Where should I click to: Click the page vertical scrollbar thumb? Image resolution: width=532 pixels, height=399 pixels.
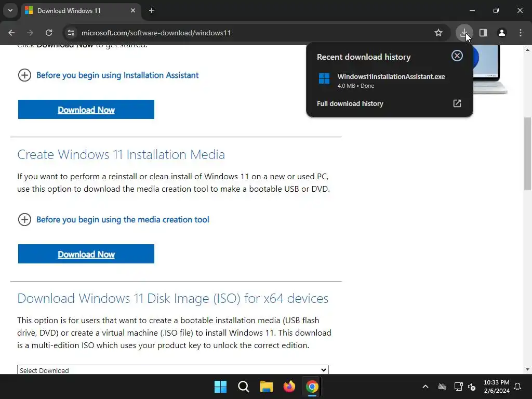(528, 153)
